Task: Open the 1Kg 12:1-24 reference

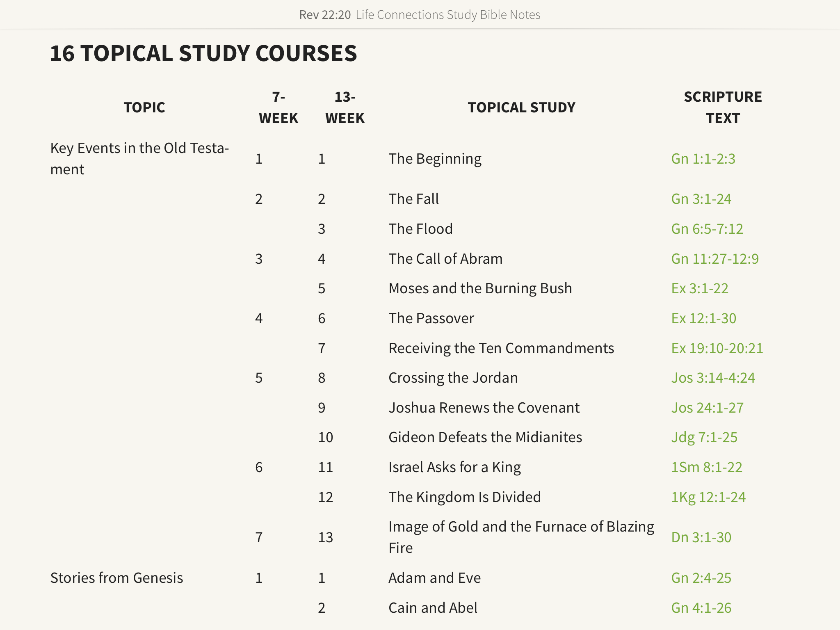Action: pos(708,497)
